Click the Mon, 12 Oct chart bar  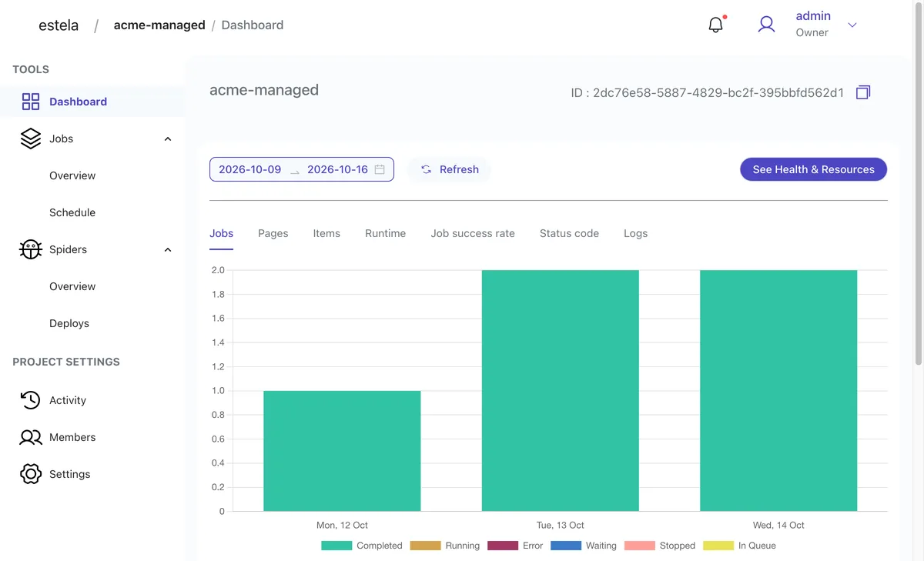point(342,451)
